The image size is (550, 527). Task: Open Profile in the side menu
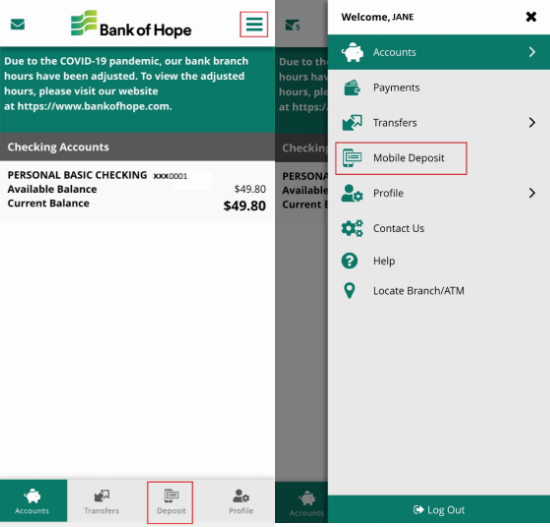(439, 193)
